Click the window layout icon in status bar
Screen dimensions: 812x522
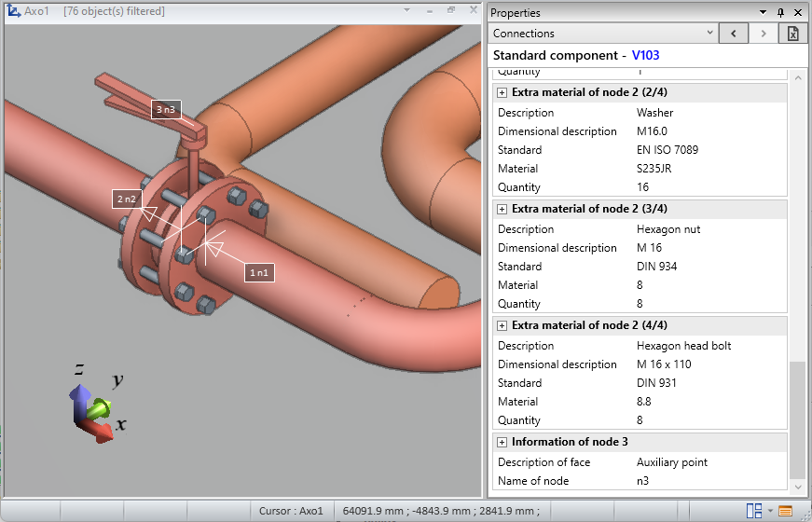tap(753, 511)
